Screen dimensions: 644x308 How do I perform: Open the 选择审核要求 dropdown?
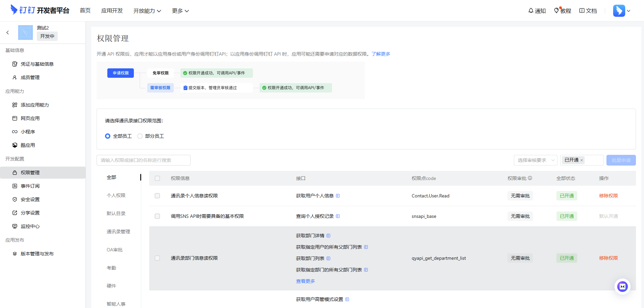pyautogui.click(x=535, y=160)
